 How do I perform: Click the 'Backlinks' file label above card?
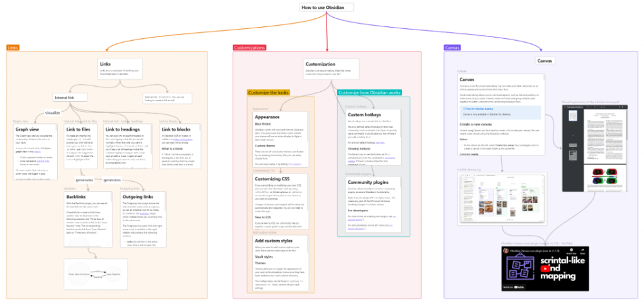click(70, 189)
